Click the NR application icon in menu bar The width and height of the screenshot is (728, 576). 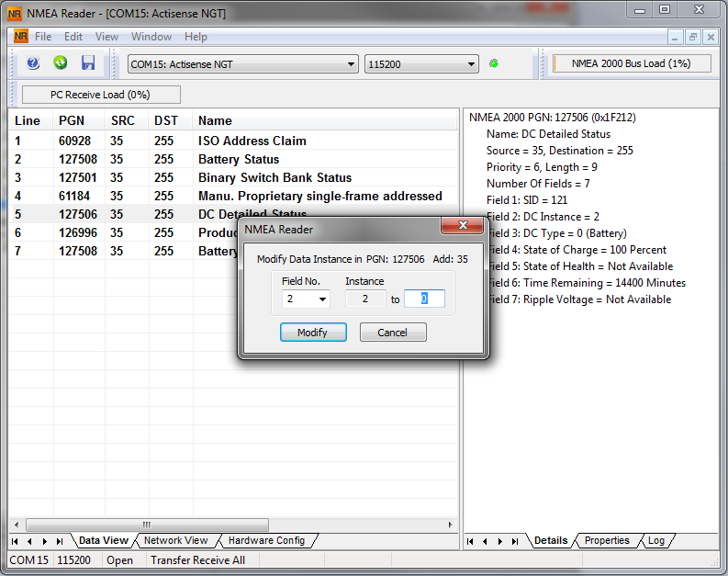[21, 37]
